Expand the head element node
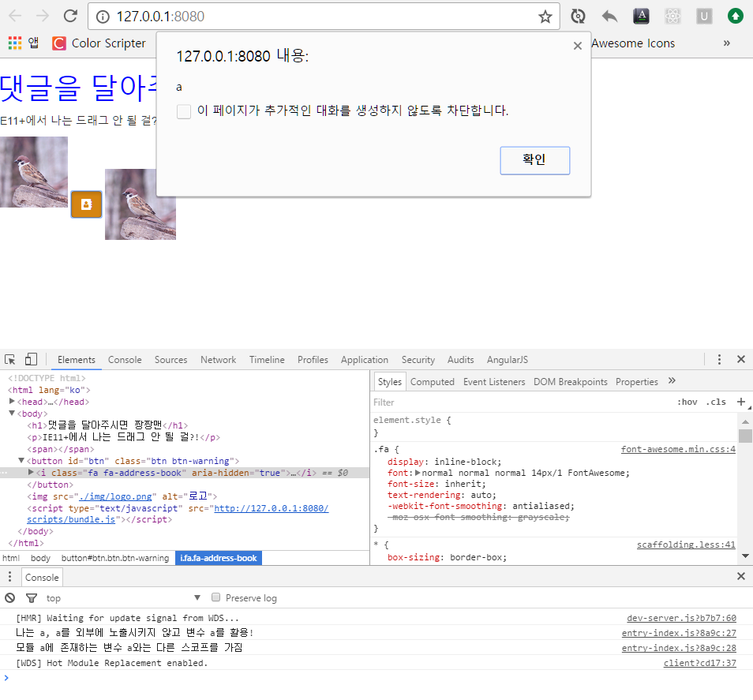753x700 pixels. pos(12,402)
